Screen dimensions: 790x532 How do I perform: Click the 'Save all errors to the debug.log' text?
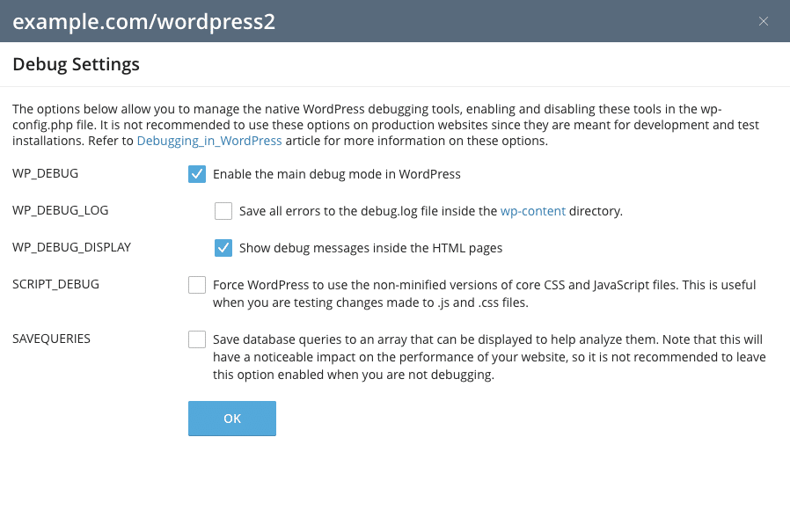(368, 211)
